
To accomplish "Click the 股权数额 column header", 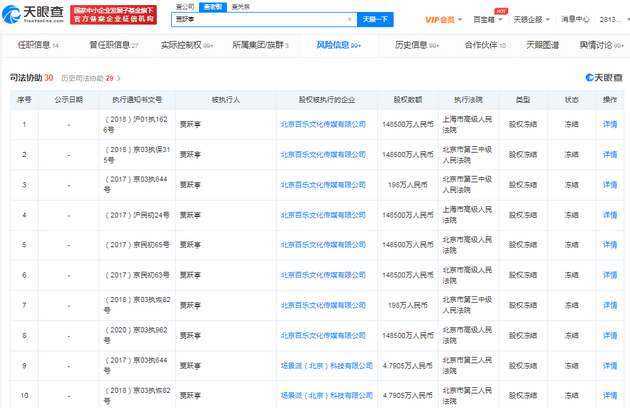I will click(x=407, y=100).
